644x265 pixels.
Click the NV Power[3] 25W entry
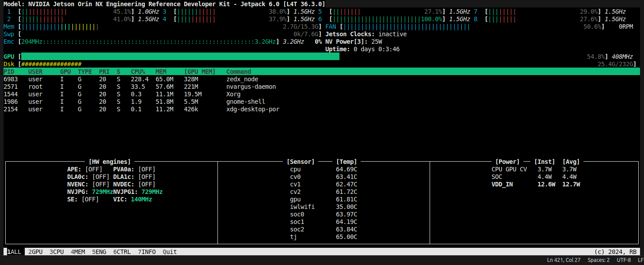click(354, 42)
